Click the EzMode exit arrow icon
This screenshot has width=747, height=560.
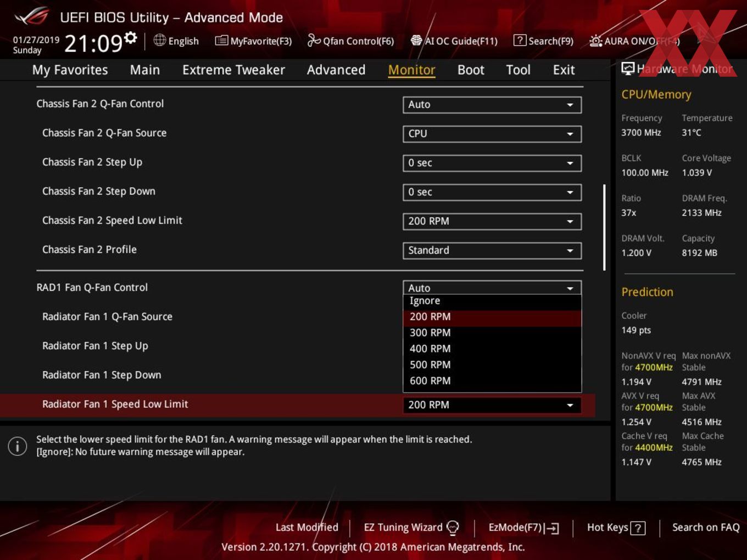pos(553,528)
